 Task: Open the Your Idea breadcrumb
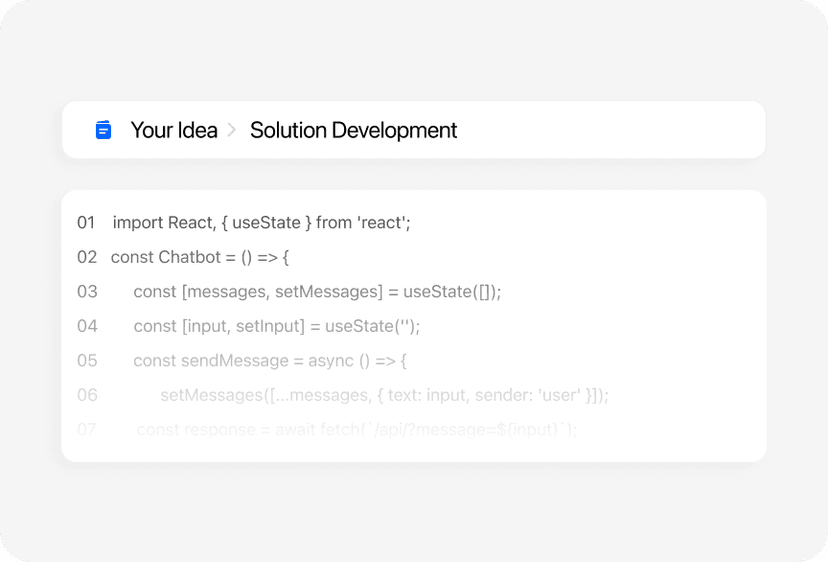[x=174, y=130]
